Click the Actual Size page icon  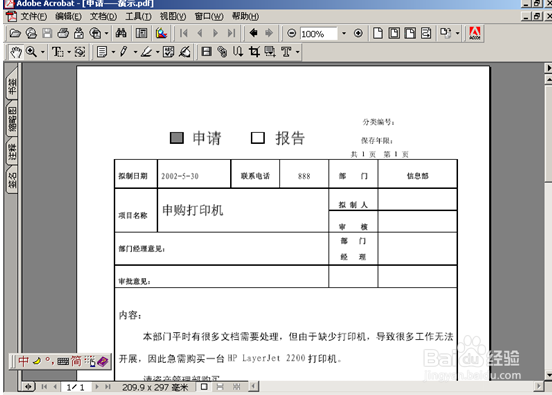(x=378, y=33)
